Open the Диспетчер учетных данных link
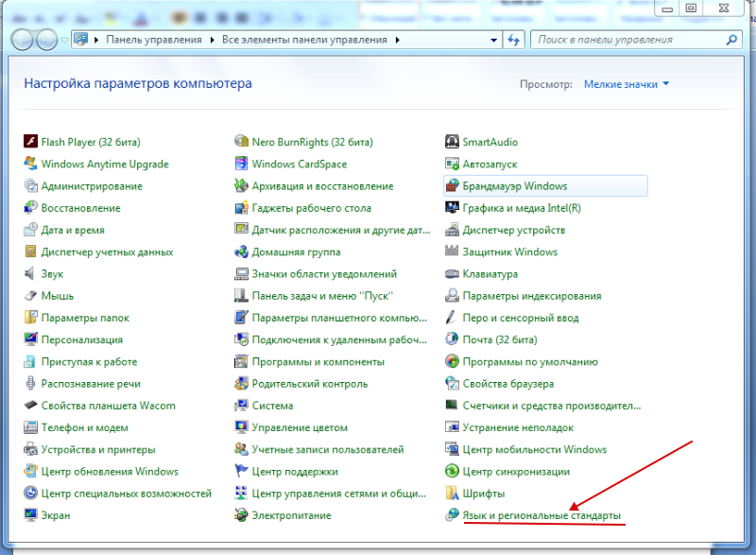 pos(107,251)
